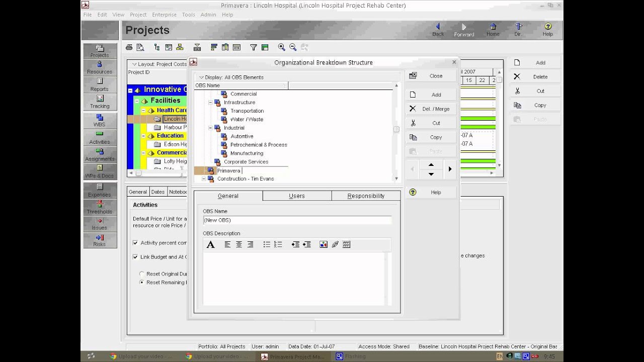Collapse the Construction - Tim Evans node
644x362 pixels.
pos(204,179)
